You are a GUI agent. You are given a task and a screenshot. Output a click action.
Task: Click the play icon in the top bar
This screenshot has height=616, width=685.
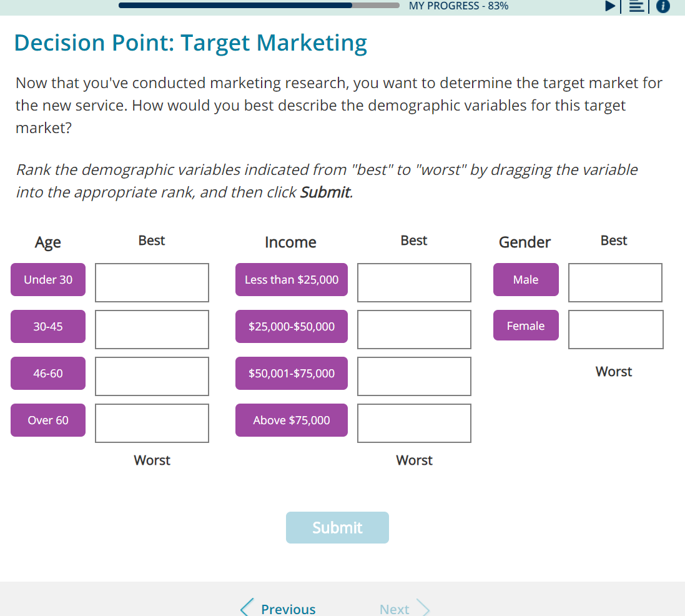click(x=610, y=6)
